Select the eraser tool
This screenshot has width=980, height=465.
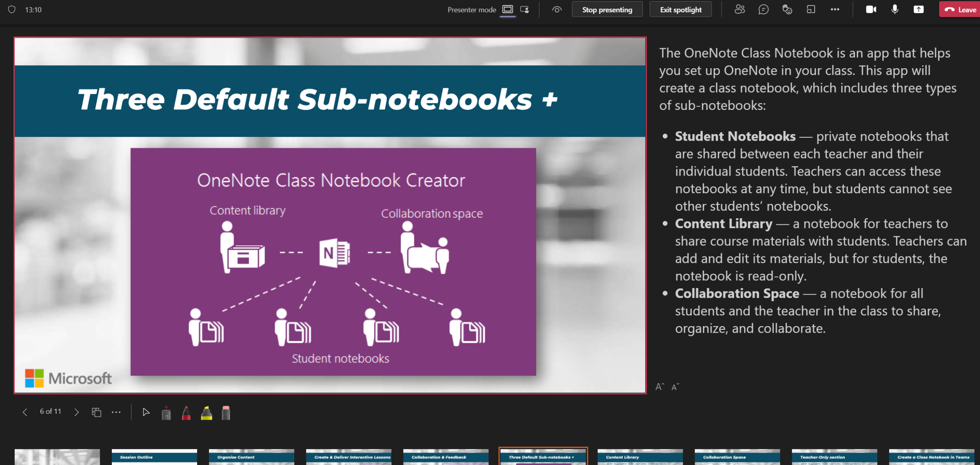[226, 413]
